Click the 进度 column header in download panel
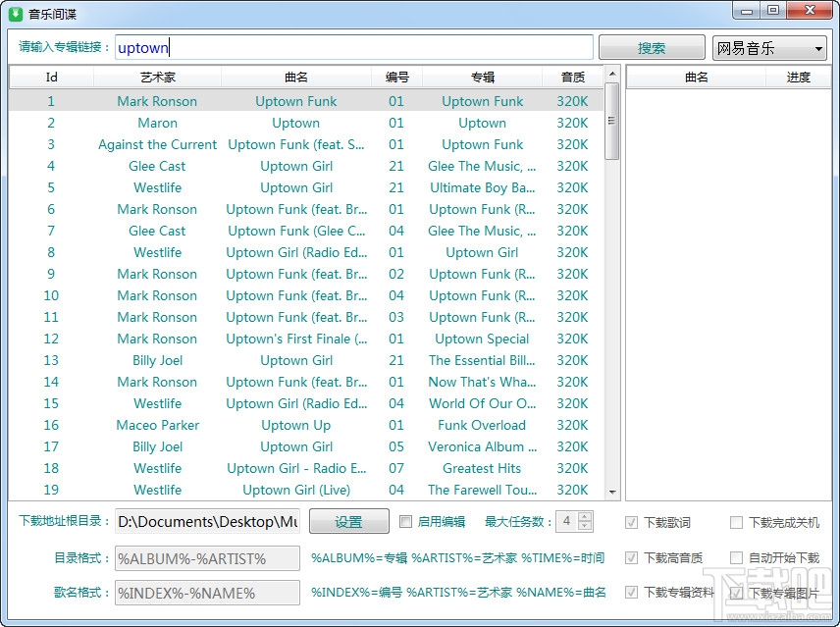The width and height of the screenshot is (840, 627). pyautogui.click(x=798, y=78)
